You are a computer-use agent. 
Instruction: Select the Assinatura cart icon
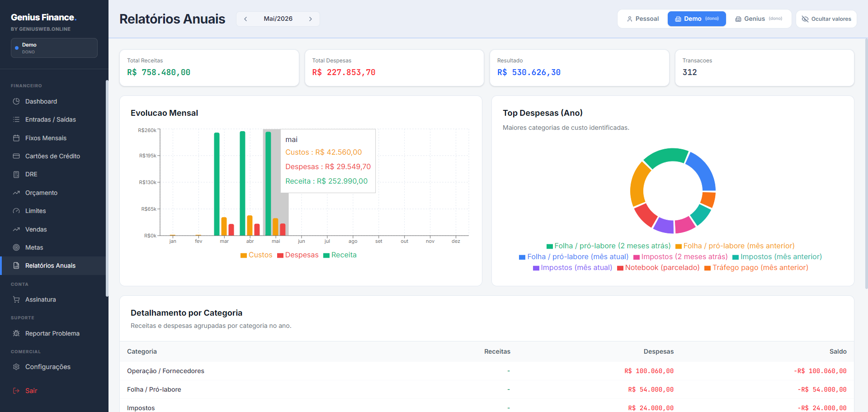[16, 299]
